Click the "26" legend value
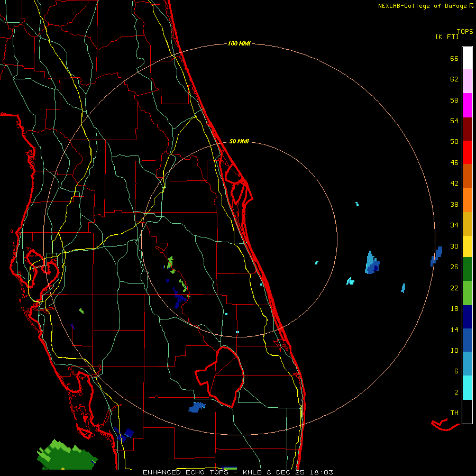476x476 pixels. [454, 267]
